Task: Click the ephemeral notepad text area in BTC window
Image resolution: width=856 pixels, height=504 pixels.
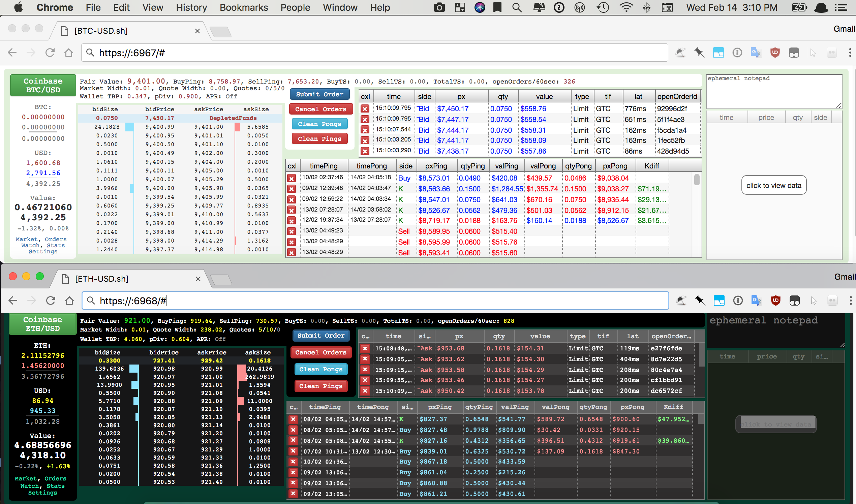Action: pos(774,92)
